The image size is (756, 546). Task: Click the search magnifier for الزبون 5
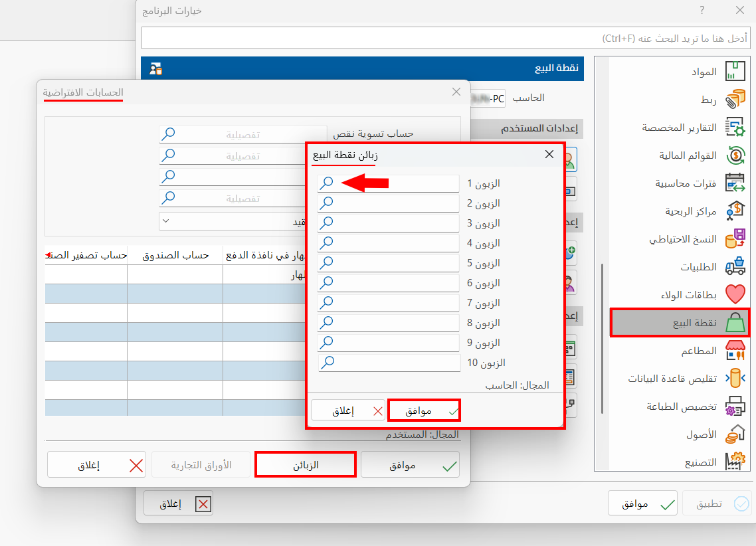click(x=326, y=263)
